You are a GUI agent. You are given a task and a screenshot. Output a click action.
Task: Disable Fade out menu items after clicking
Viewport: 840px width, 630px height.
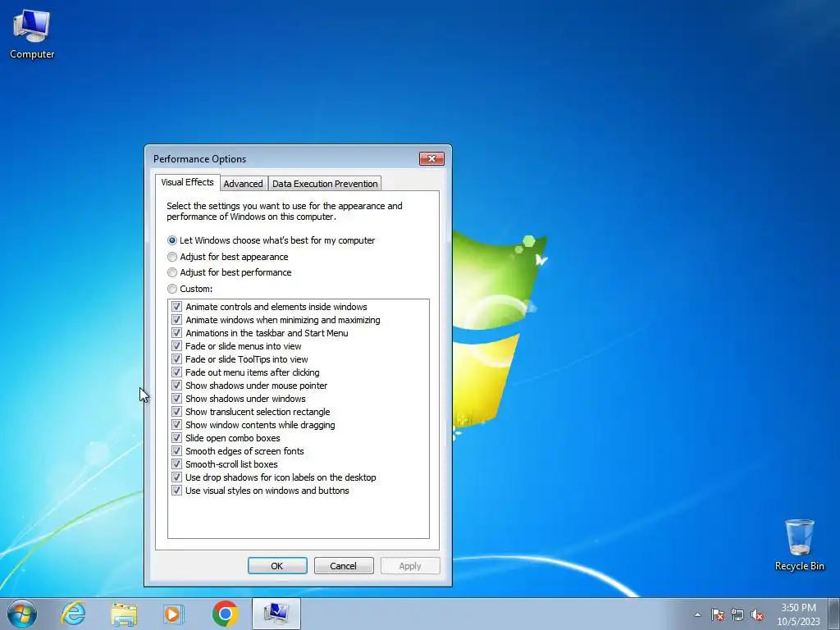(177, 372)
